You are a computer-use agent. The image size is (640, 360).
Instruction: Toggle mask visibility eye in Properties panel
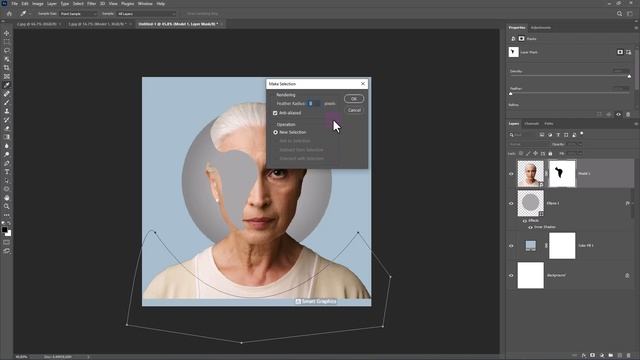(x=618, y=115)
